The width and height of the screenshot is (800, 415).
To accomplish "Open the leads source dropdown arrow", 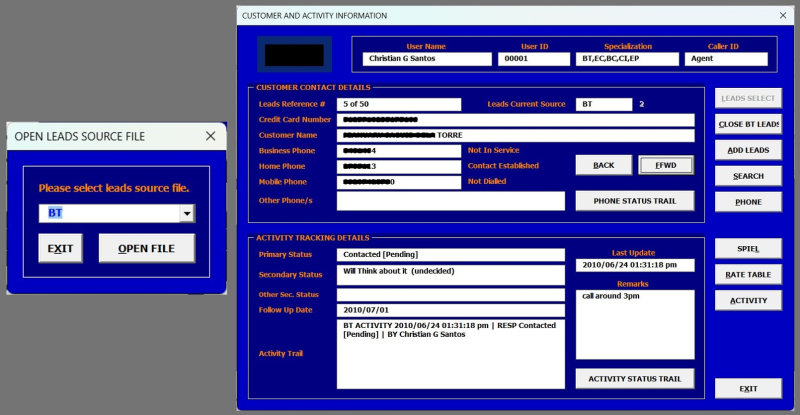I will point(187,213).
